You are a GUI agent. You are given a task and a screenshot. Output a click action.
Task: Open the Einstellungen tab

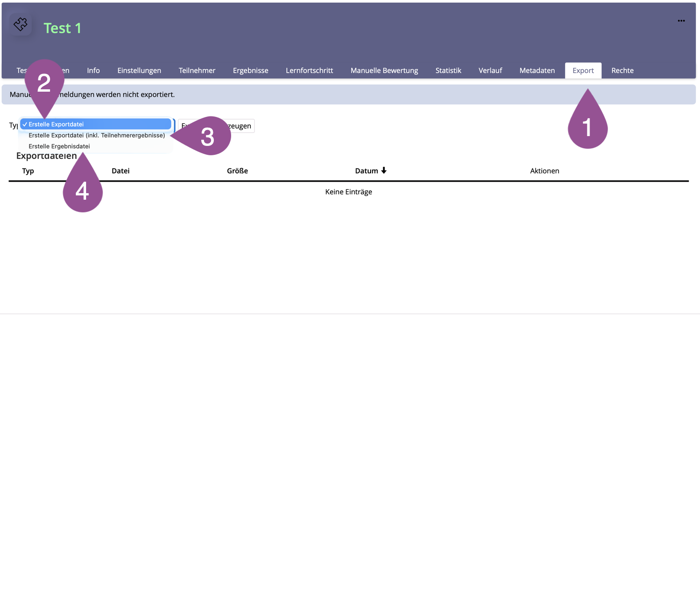coord(139,71)
